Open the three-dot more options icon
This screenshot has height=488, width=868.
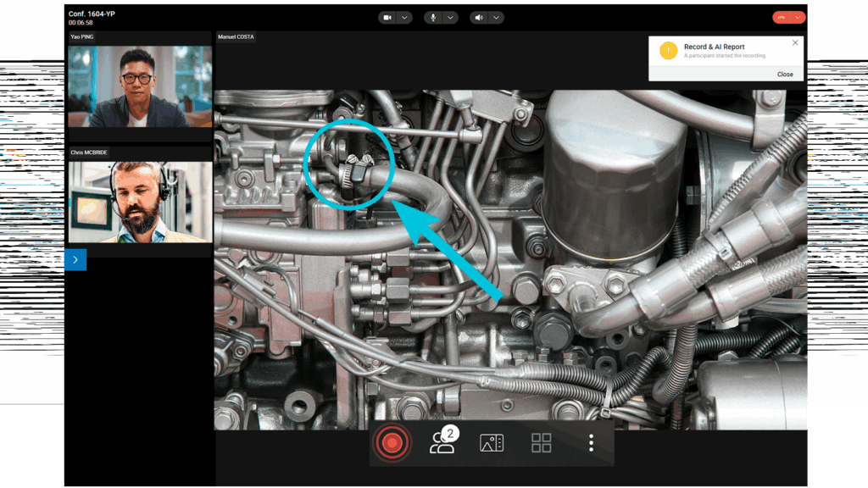(590, 442)
